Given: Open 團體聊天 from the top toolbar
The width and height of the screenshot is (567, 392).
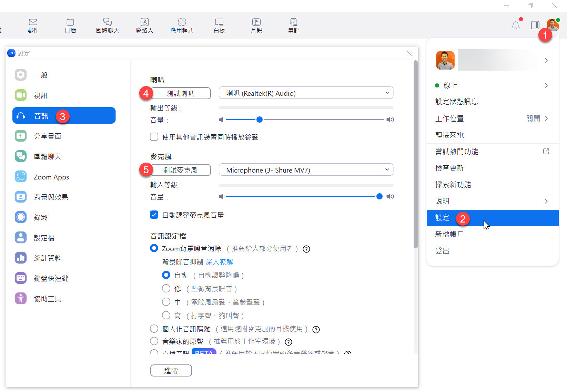Looking at the screenshot, I should [x=107, y=25].
